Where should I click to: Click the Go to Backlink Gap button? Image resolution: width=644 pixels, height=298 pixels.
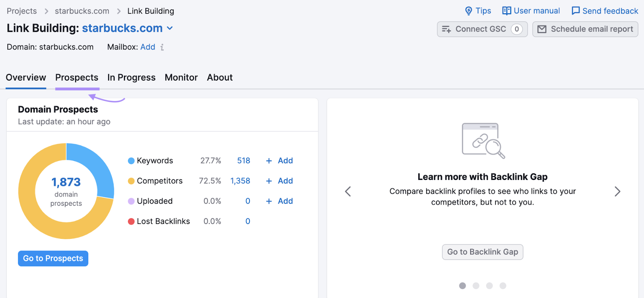[482, 252]
